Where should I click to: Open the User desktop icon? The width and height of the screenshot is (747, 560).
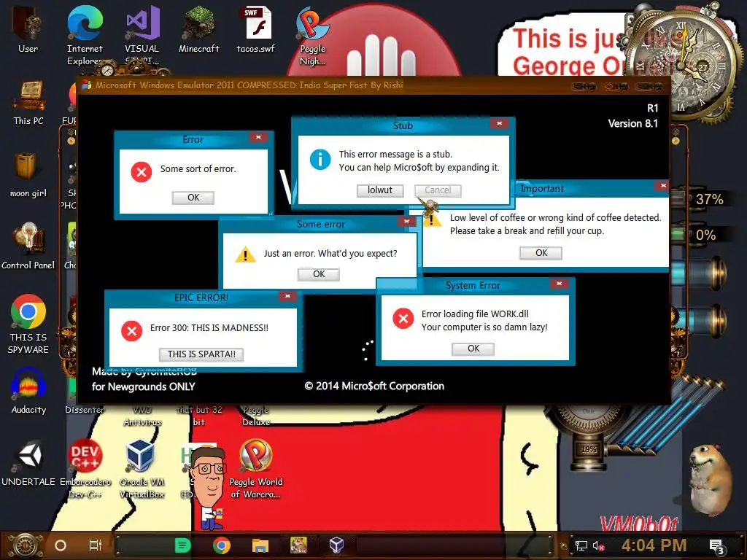coord(28,28)
